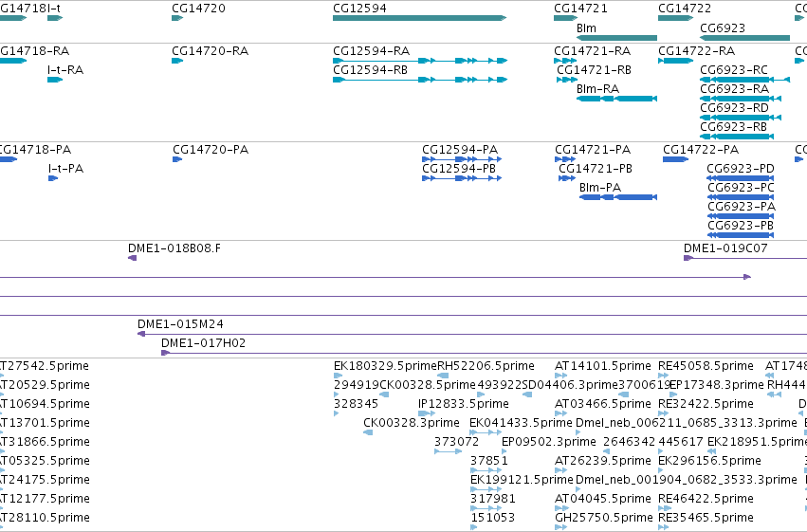Image resolution: width=807 pixels, height=532 pixels.
Task: Select the GH25750.5prime EST label
Action: coord(604,517)
